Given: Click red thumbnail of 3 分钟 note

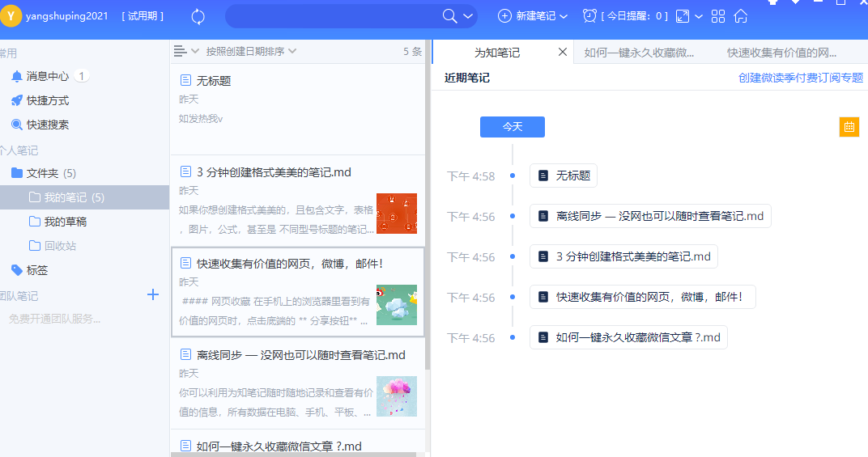Looking at the screenshot, I should click(397, 214).
